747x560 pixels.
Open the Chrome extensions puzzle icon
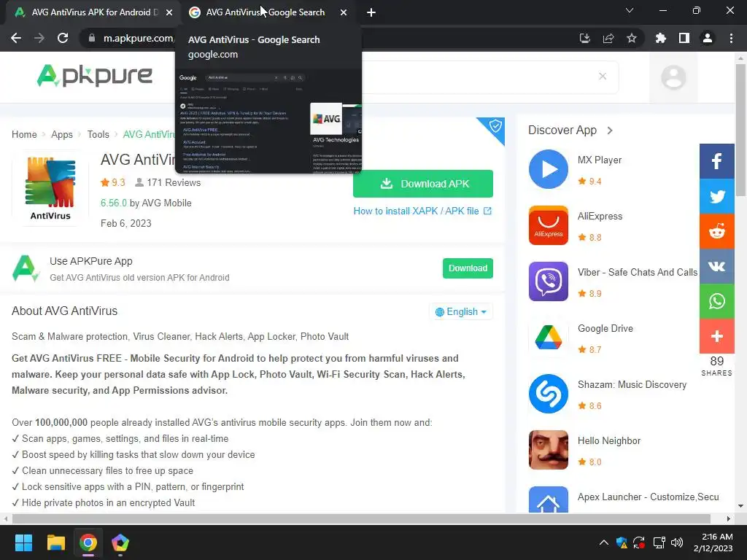click(x=661, y=38)
